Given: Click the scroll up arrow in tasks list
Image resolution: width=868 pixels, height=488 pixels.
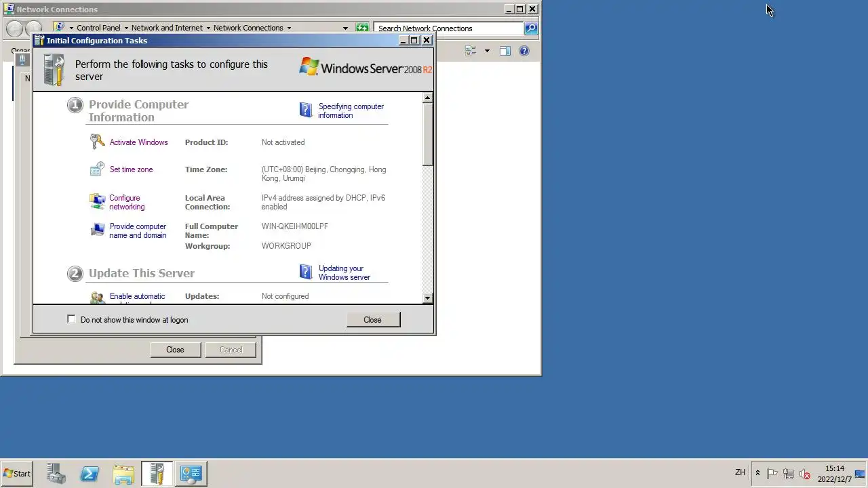Looking at the screenshot, I should [427, 98].
